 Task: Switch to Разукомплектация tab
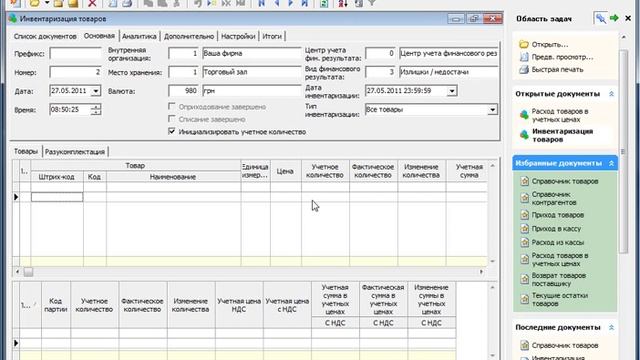tap(75, 152)
